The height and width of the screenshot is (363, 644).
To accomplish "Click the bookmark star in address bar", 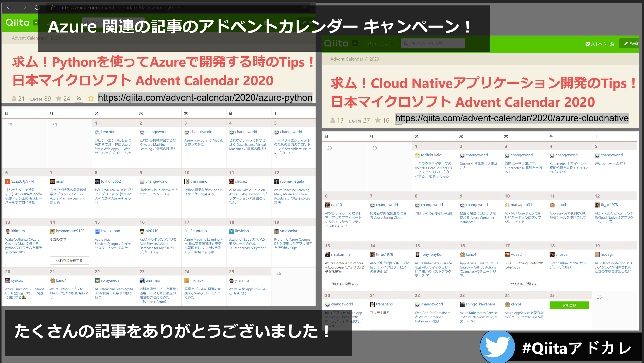I will click(304, 7).
